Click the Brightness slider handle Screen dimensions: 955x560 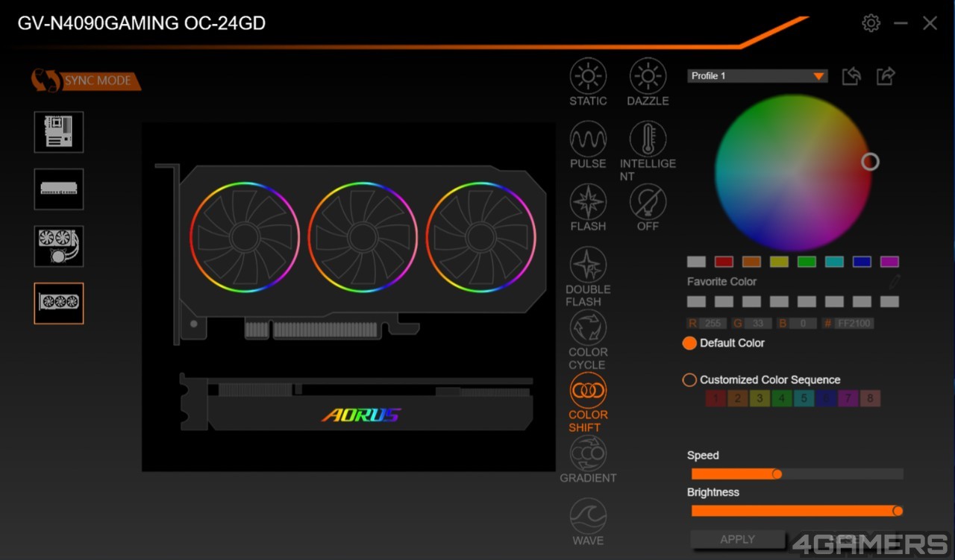[898, 511]
